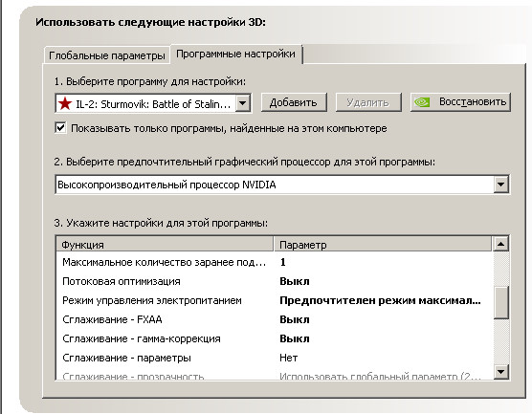The height and width of the screenshot is (414, 532).
Task: Select the Максимальное количество заранее под... row
Action: 275,262
